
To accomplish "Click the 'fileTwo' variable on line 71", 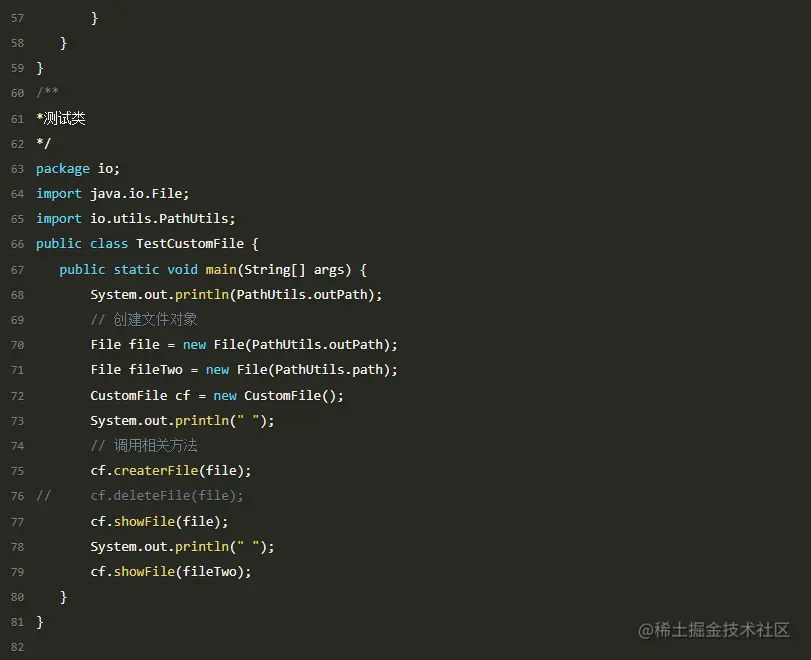I will point(156,370).
